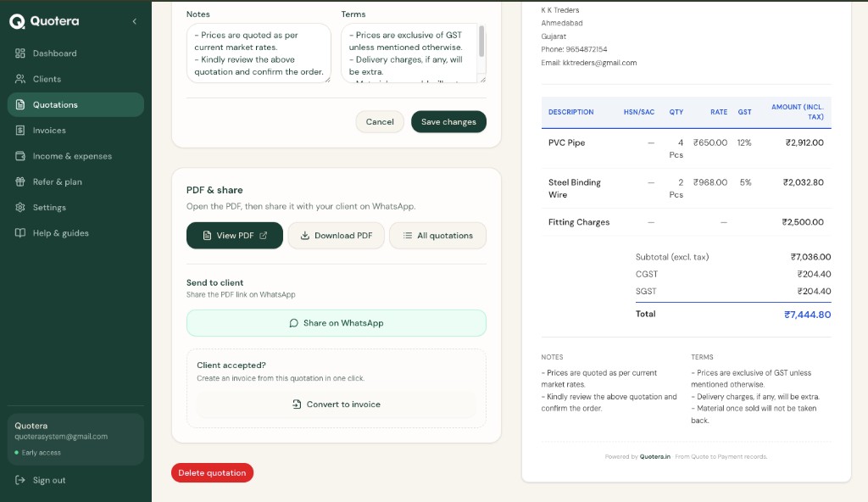
Task: Click the Terms text area scrollbar
Action: point(481,41)
